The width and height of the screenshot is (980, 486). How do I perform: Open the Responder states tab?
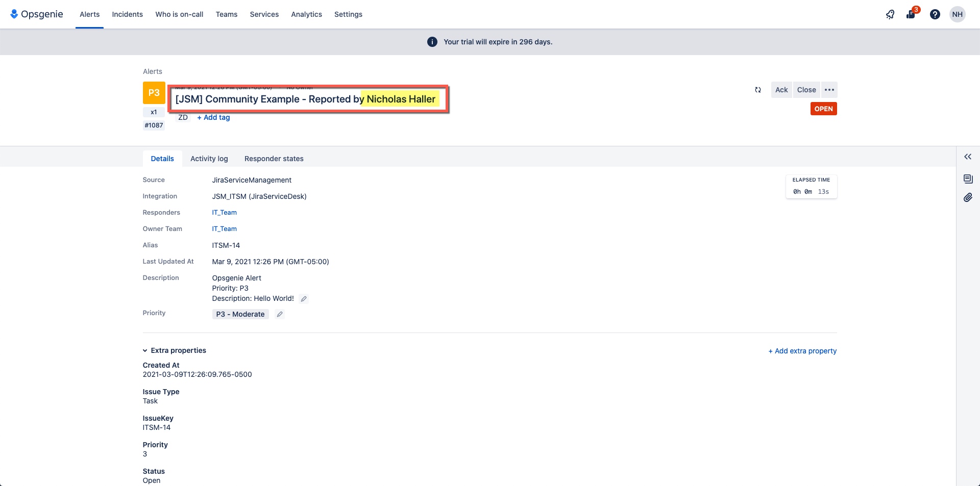click(x=274, y=159)
